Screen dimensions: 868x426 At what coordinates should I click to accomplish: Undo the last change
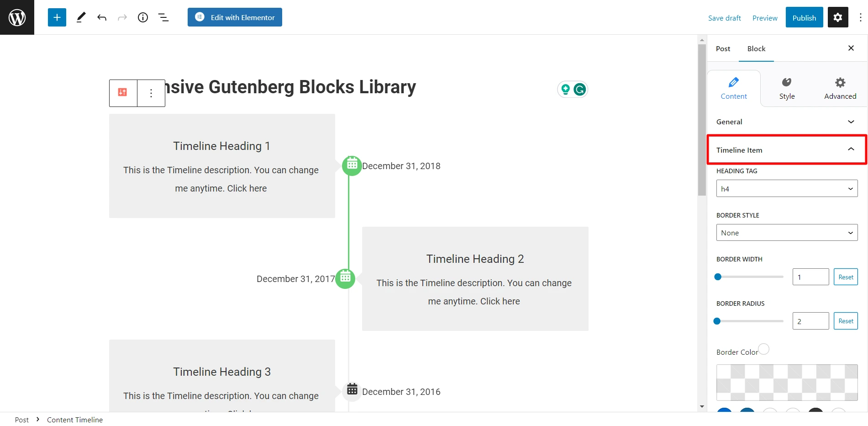pos(102,17)
